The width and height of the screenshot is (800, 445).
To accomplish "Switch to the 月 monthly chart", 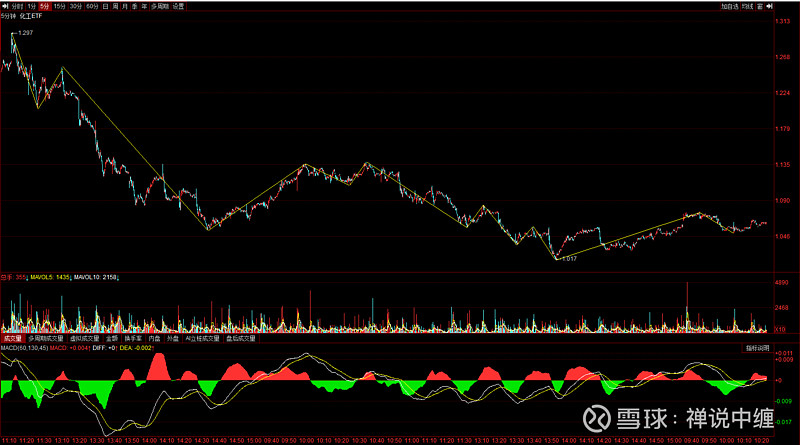I will point(124,6).
